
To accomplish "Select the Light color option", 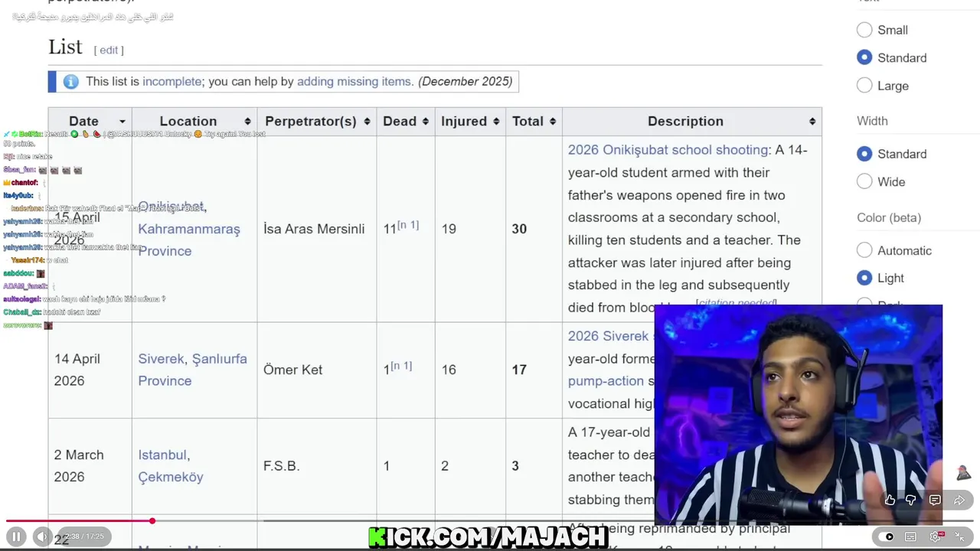I will coord(864,278).
